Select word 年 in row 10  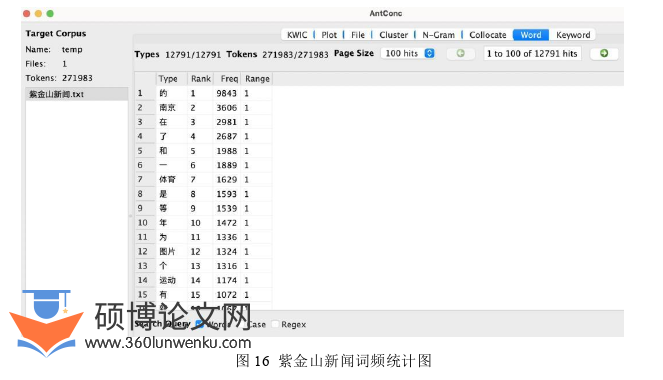click(163, 223)
